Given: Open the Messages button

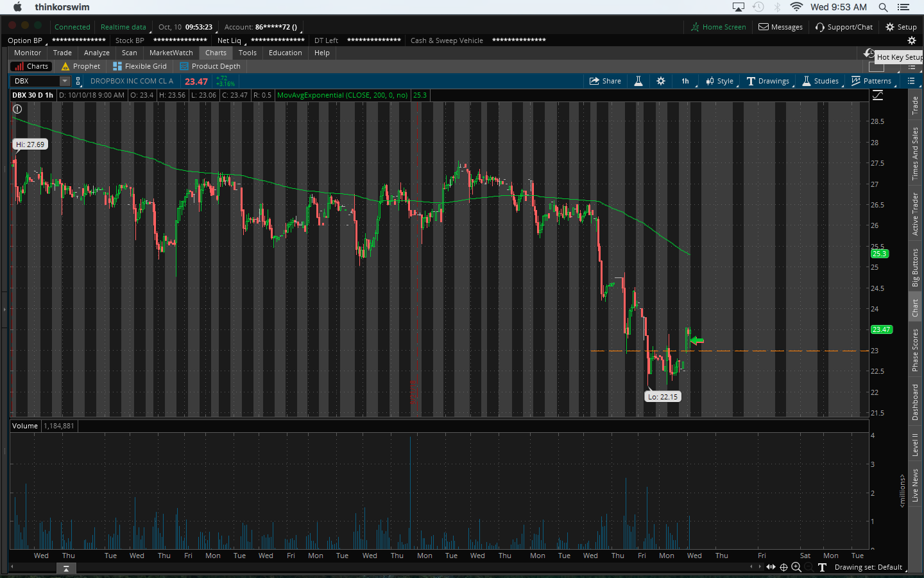Looking at the screenshot, I should [781, 27].
